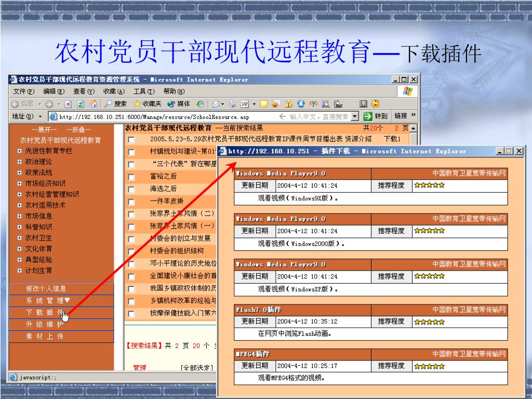Click the 张家界土家风情(二) result title
The height and width of the screenshot is (399, 532).
(182, 214)
